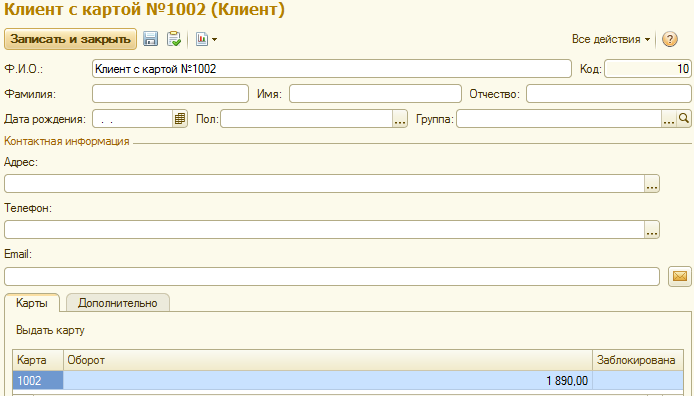The width and height of the screenshot is (694, 396).
Task: Click the help question mark icon
Action: coord(670,39)
